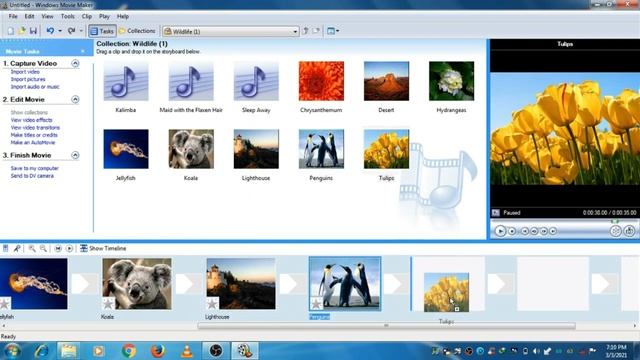Collapse the Capture Video section
640x360 pixels.
(x=75, y=63)
